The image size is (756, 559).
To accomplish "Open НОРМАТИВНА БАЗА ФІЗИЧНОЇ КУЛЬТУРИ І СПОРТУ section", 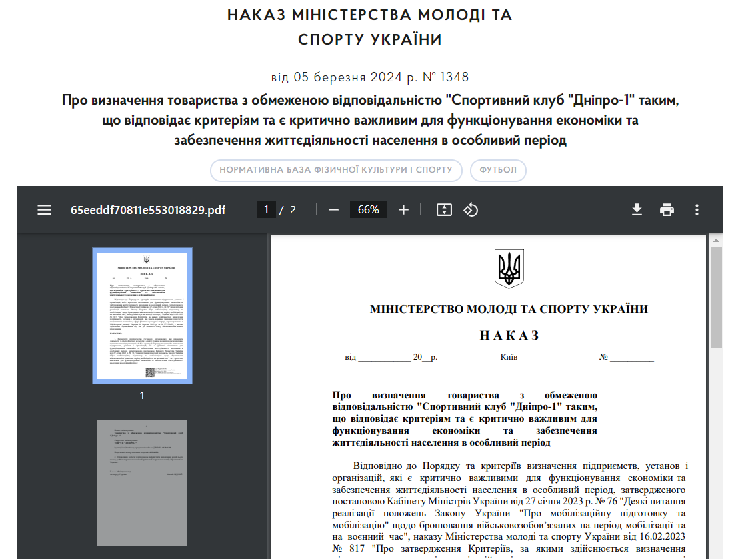I will pyautogui.click(x=337, y=170).
